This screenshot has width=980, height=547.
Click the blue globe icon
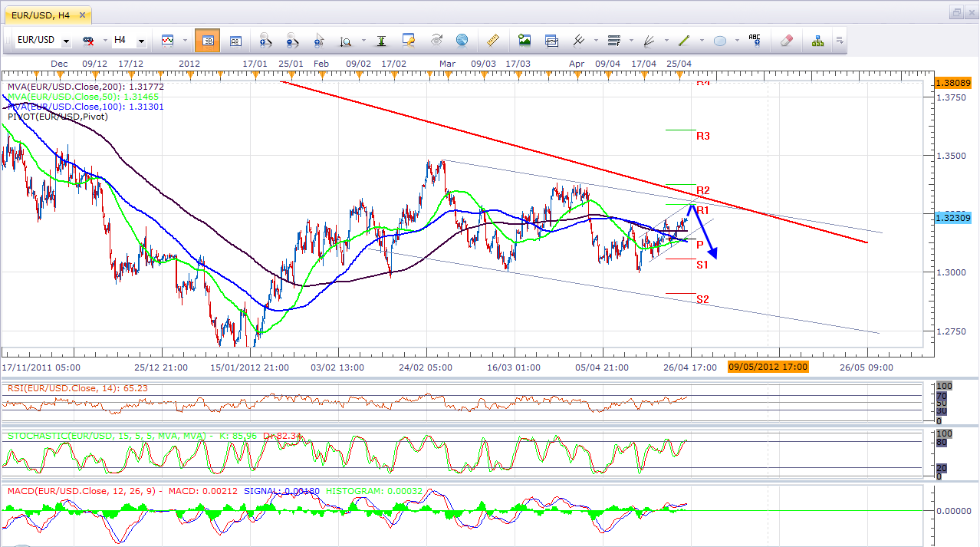coord(462,41)
